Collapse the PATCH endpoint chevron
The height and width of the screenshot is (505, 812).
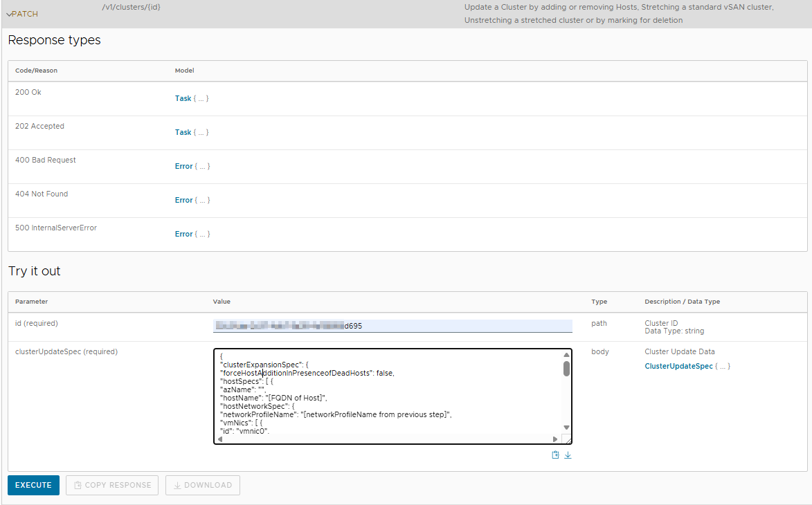[x=8, y=15]
